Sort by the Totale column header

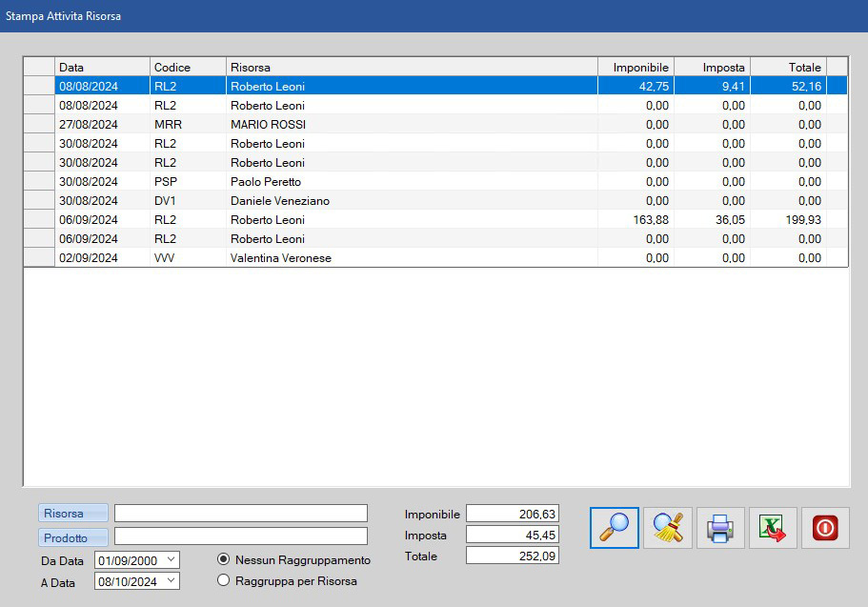[787, 67]
